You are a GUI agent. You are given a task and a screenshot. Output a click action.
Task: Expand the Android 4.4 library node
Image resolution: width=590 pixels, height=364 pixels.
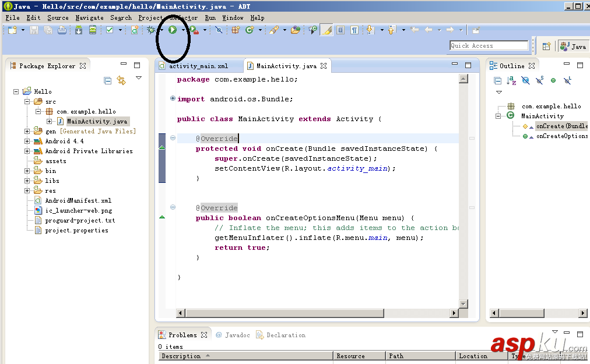[27, 141]
